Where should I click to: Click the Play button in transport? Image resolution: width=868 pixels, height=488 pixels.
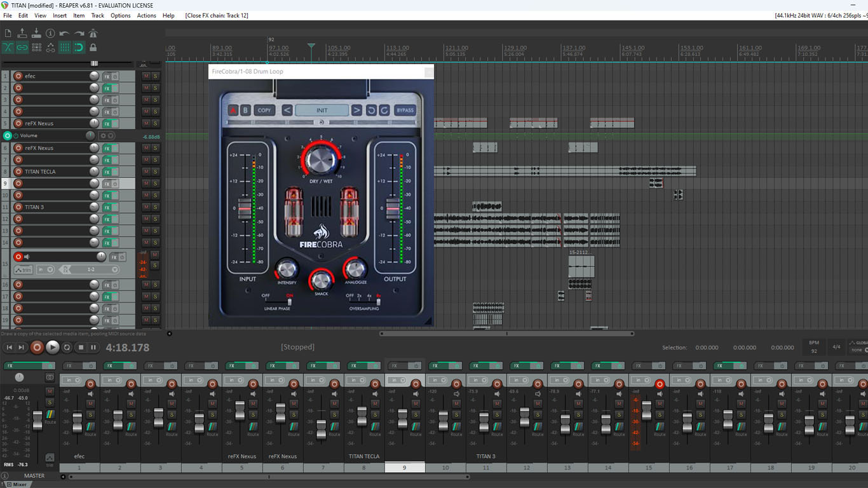[53, 347]
